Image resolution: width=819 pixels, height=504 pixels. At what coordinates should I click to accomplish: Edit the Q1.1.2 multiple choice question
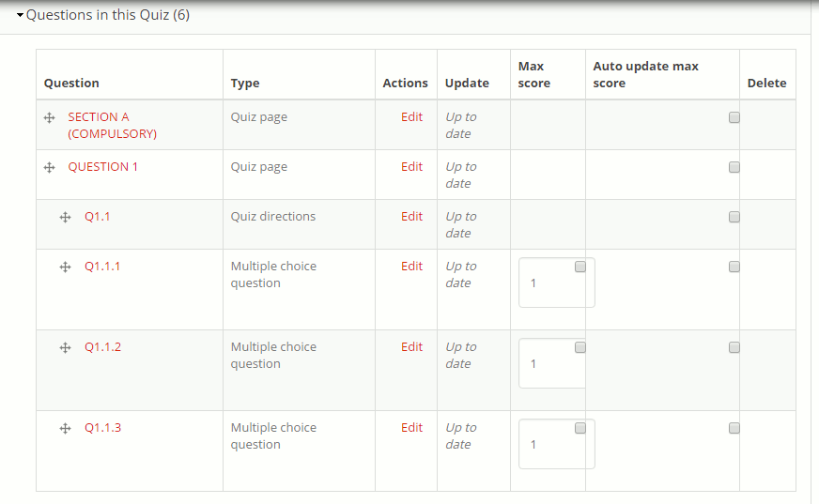click(411, 347)
